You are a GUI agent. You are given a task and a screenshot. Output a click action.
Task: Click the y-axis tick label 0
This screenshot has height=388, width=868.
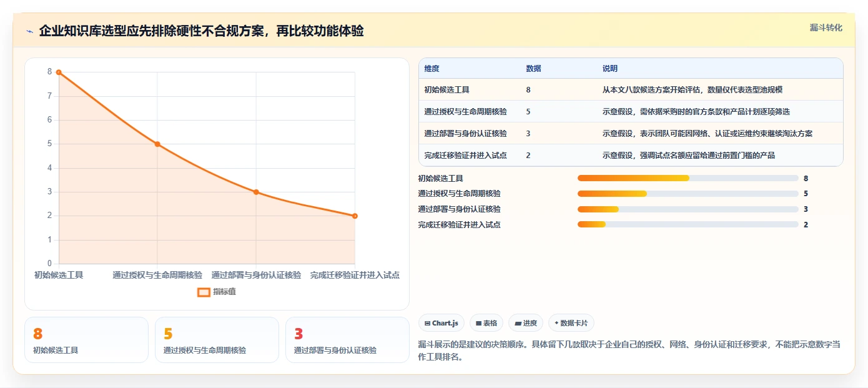pos(50,264)
